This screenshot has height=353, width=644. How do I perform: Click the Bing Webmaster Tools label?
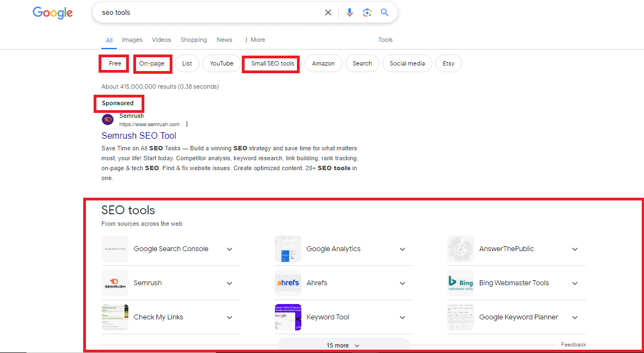click(514, 283)
